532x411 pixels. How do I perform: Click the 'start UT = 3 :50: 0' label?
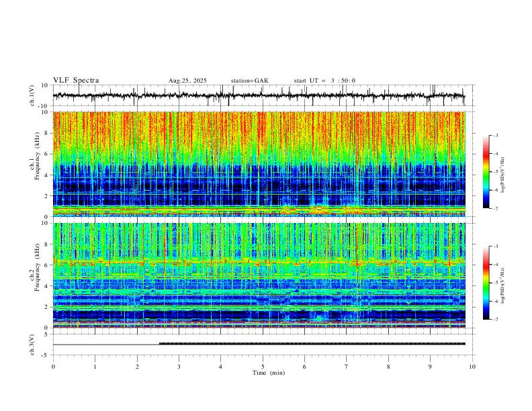(x=324, y=81)
